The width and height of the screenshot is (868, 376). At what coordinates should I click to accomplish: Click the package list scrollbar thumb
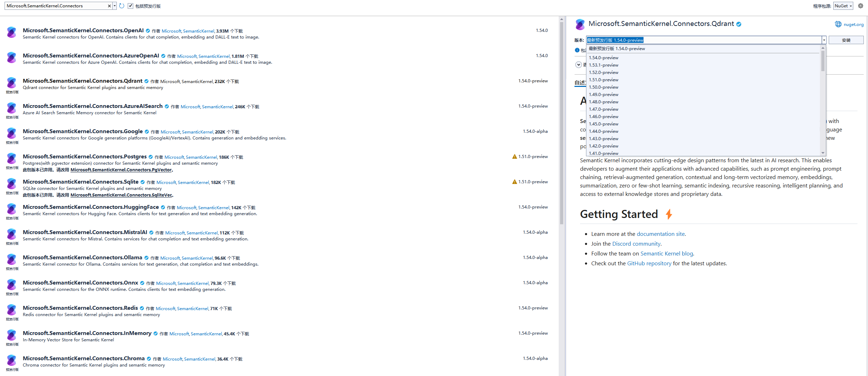pos(561,123)
